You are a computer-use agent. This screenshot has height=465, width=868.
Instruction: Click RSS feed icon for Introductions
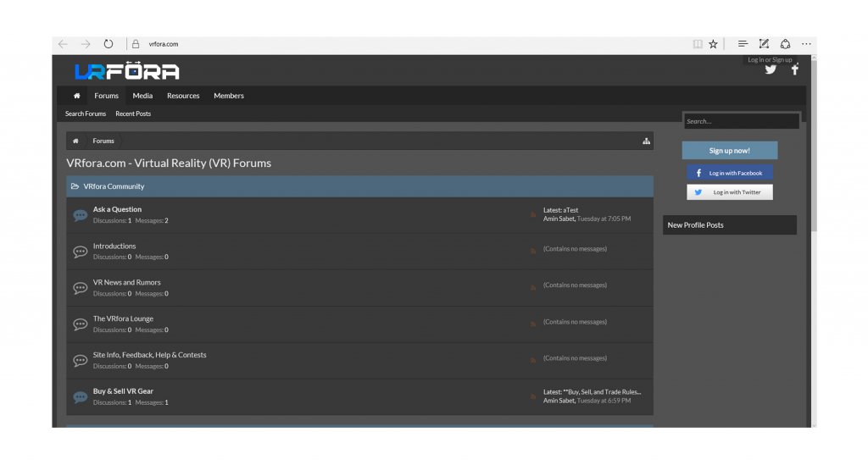click(533, 251)
